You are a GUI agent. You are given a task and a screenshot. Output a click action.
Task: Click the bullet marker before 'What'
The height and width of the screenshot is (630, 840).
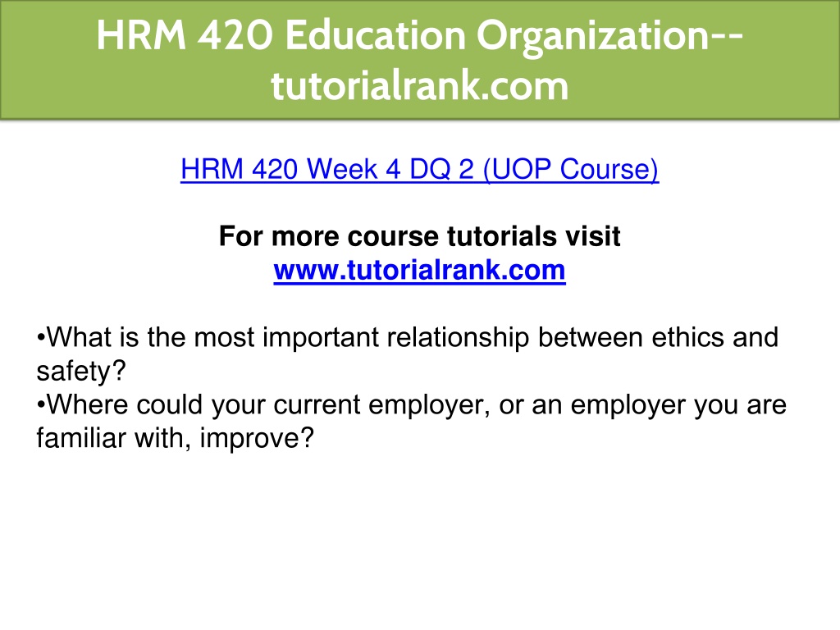[41, 339]
